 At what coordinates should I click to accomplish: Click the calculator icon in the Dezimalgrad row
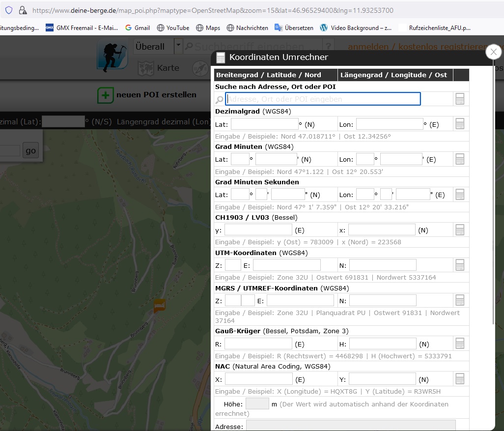tap(460, 124)
